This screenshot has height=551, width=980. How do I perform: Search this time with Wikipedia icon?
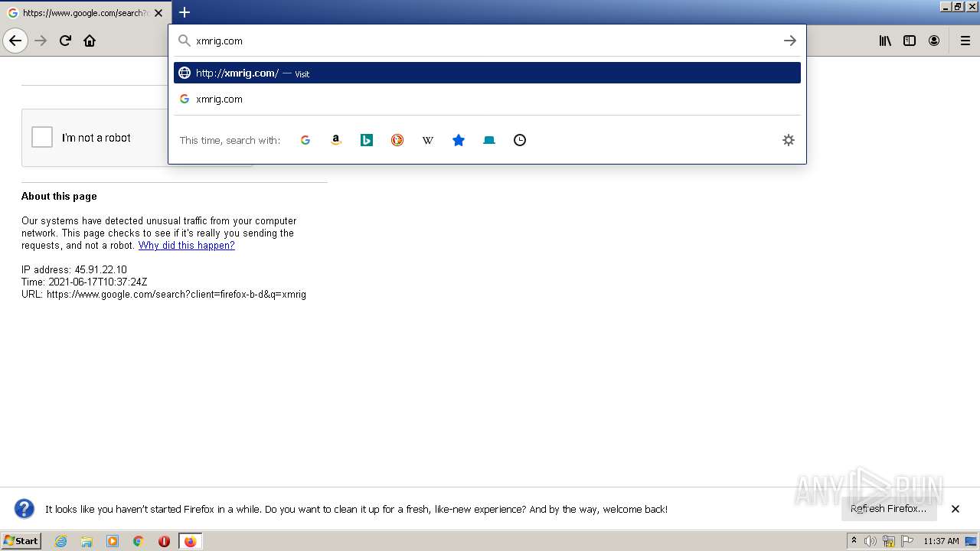tap(428, 140)
